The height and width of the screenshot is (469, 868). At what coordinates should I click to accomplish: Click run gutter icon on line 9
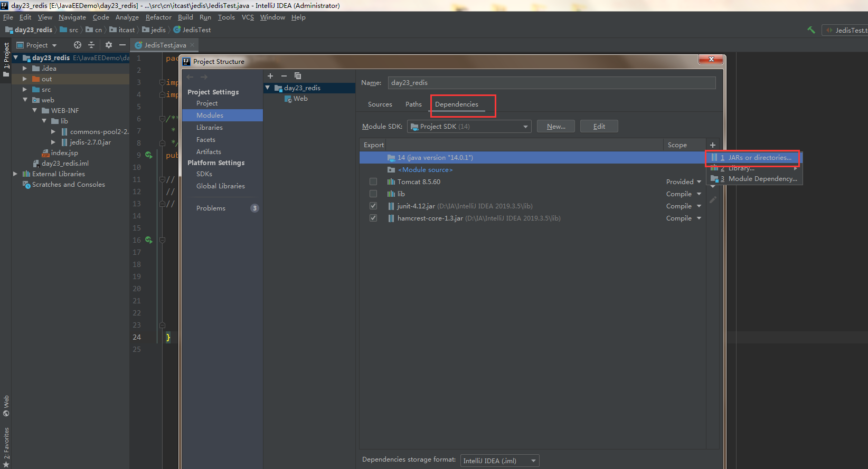(149, 155)
